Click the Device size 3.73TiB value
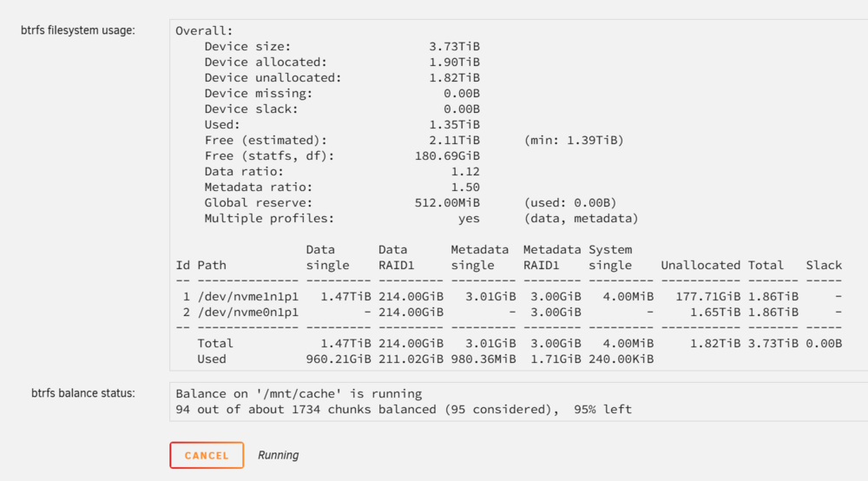 click(x=455, y=47)
